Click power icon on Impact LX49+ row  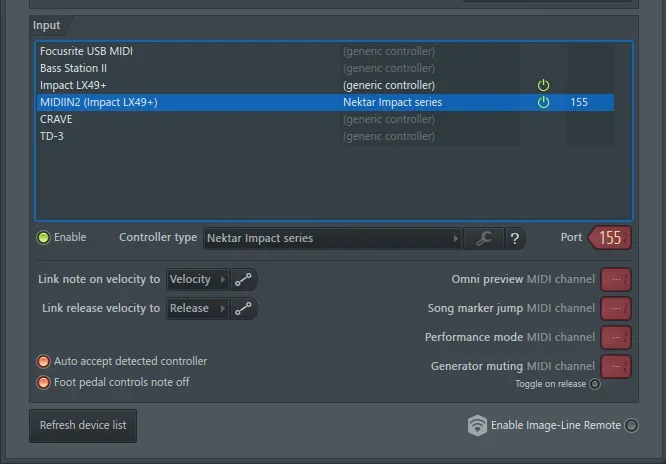[x=544, y=86]
